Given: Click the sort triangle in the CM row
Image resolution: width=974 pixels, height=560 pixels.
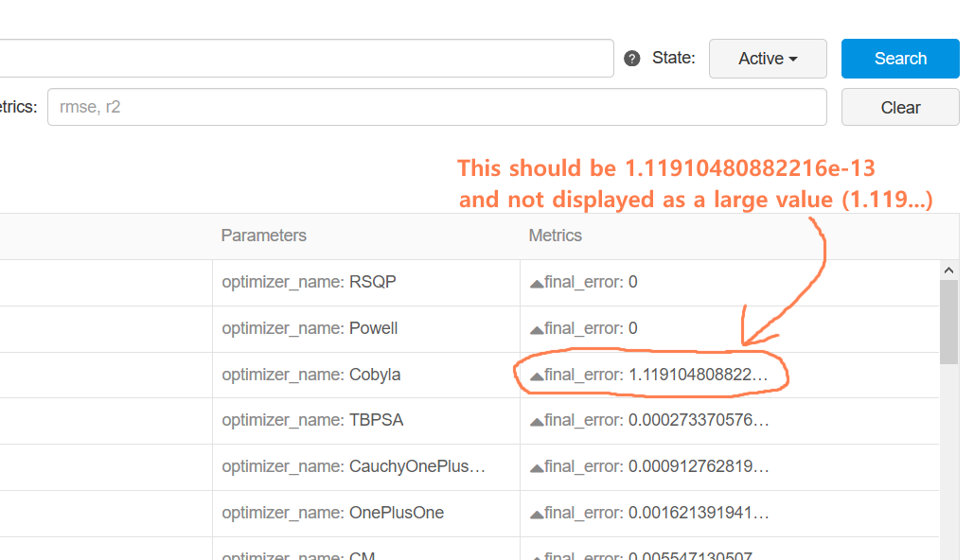Looking at the screenshot, I should (x=535, y=554).
